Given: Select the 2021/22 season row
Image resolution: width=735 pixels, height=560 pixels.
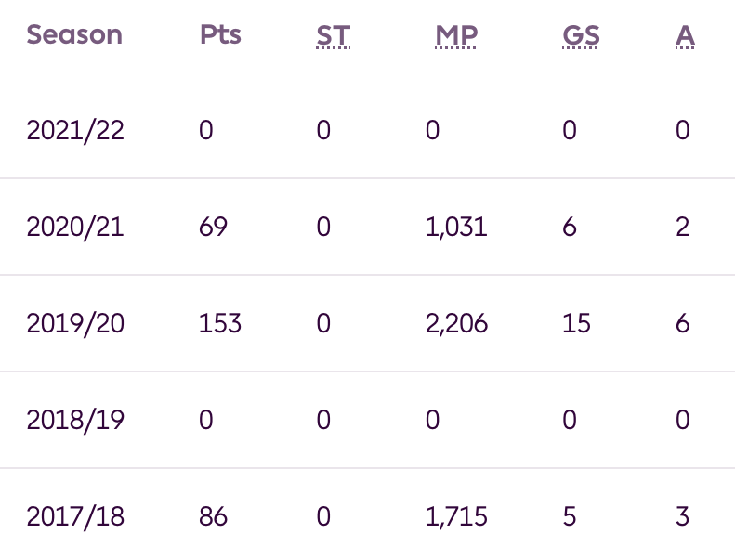Looking at the screenshot, I should pyautogui.click(x=75, y=130).
